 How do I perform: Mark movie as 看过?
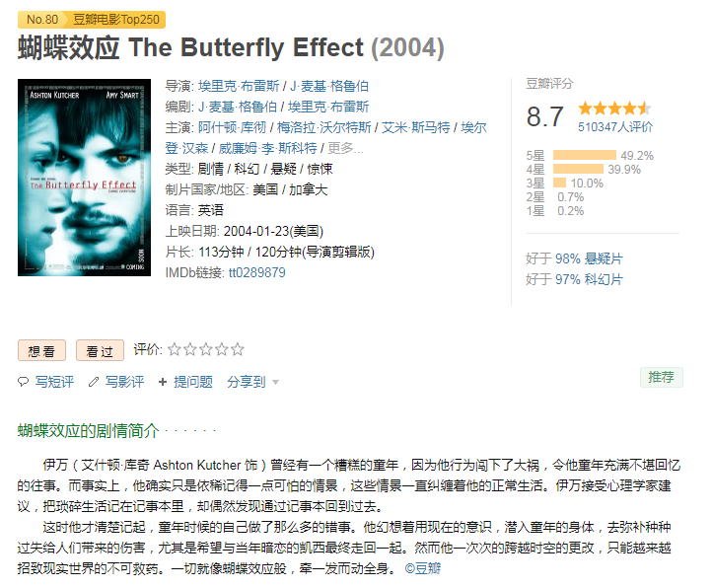tap(100, 350)
